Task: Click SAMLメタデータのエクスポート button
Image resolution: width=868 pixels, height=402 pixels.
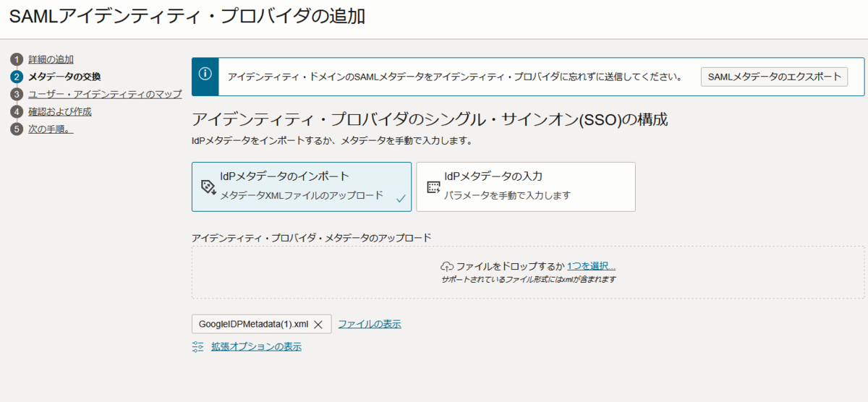Action: (x=774, y=77)
